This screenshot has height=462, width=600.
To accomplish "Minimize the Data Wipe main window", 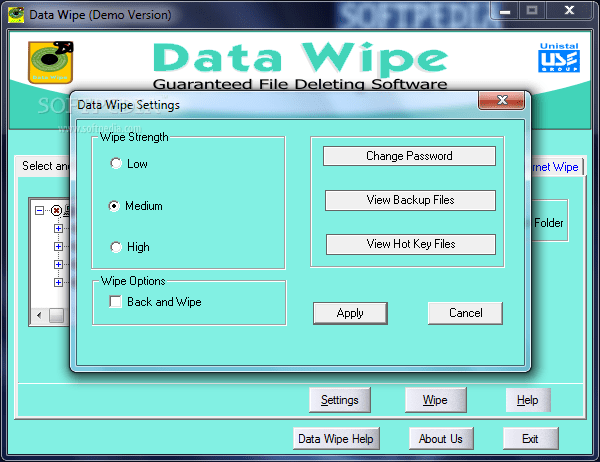I will [x=505, y=10].
